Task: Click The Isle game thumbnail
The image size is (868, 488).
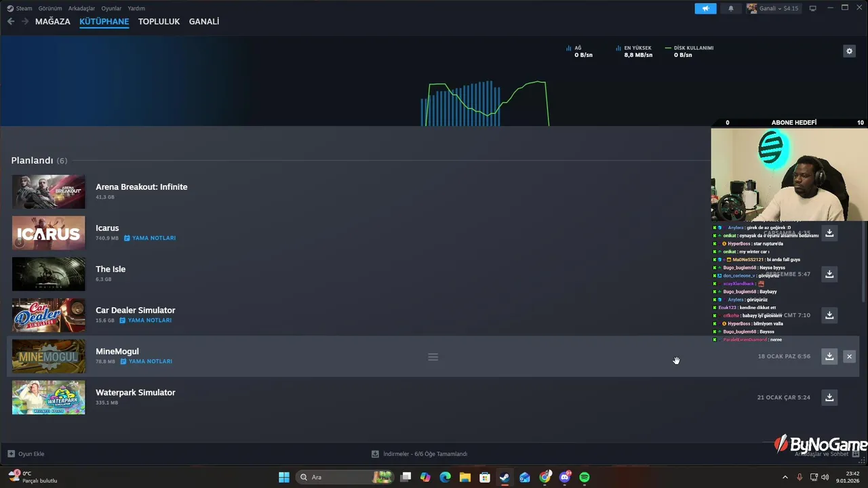Action: [x=49, y=274]
